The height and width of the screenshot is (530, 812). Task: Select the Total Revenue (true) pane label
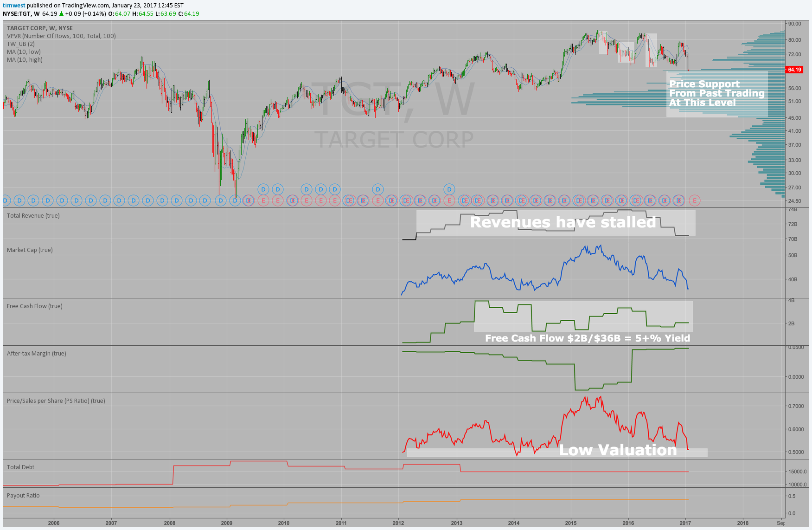[x=33, y=216]
